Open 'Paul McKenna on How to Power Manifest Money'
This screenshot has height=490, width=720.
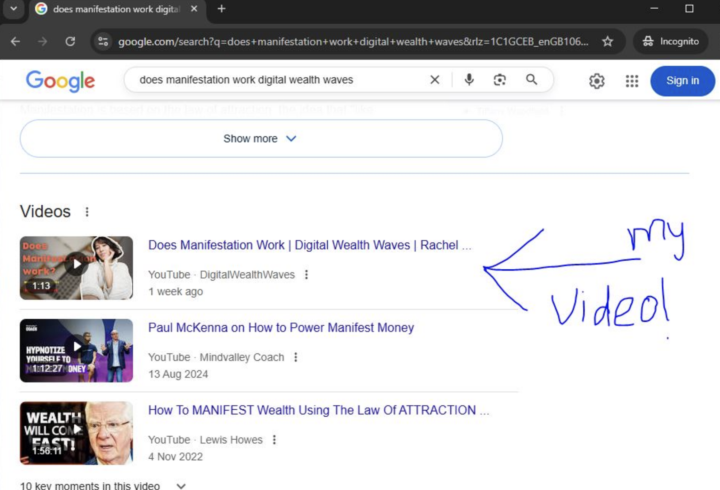click(281, 328)
